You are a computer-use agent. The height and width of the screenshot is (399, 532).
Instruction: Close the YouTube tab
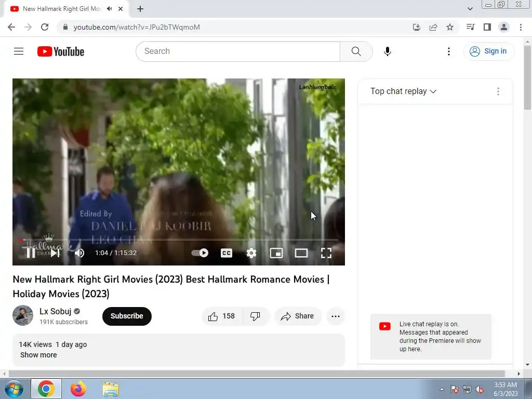(x=121, y=9)
